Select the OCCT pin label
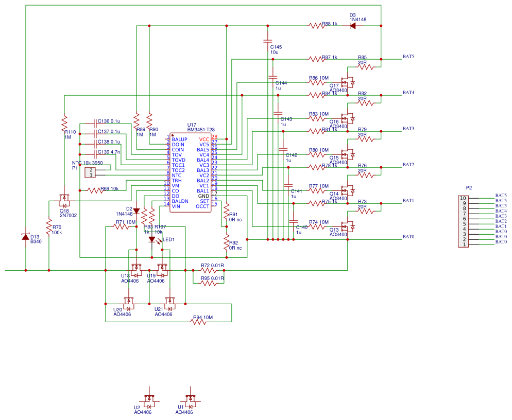 pyautogui.click(x=202, y=206)
